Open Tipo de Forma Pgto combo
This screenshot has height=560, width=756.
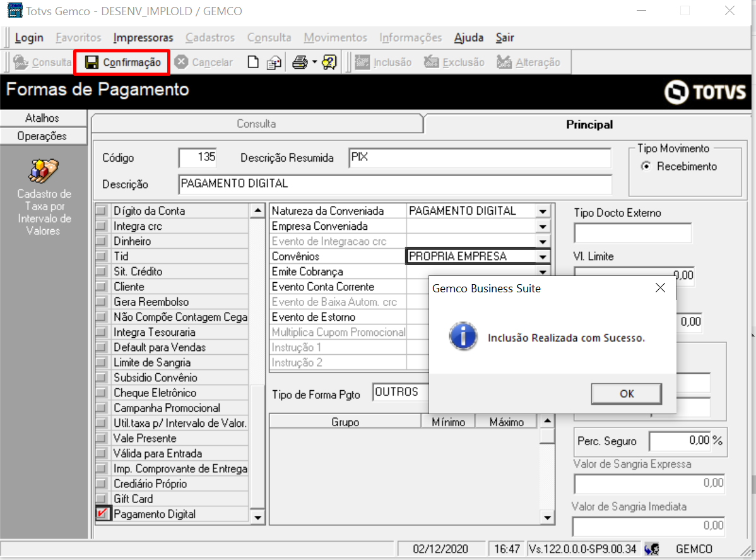click(400, 392)
